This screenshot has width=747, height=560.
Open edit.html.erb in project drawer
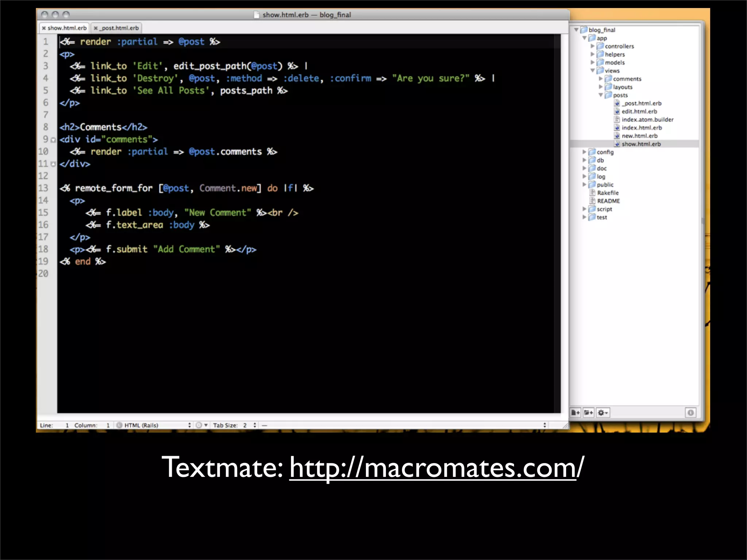click(x=639, y=111)
